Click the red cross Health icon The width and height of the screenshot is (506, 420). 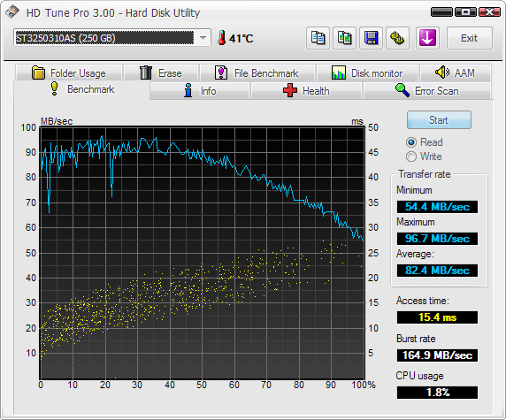pos(290,90)
